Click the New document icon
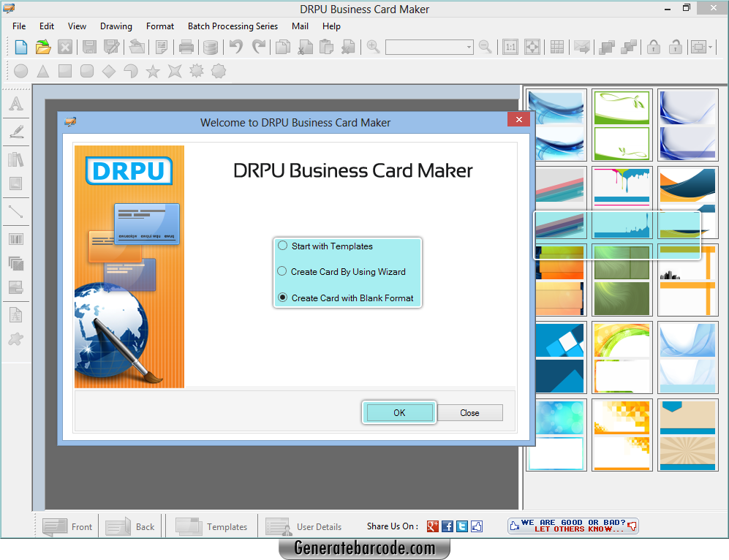Image resolution: width=729 pixels, height=560 pixels. coord(21,47)
